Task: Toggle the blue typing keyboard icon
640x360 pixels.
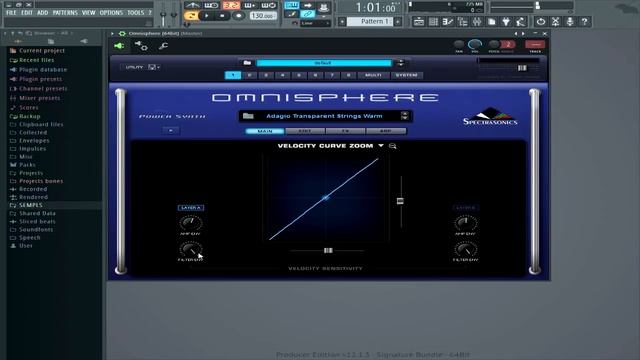Action: click(x=291, y=5)
